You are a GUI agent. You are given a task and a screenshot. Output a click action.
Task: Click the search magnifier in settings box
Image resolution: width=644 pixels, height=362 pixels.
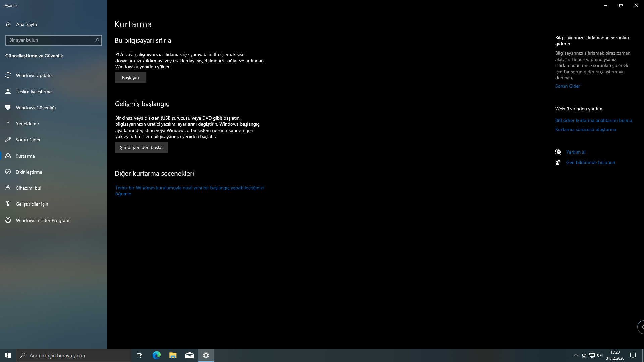(x=97, y=40)
